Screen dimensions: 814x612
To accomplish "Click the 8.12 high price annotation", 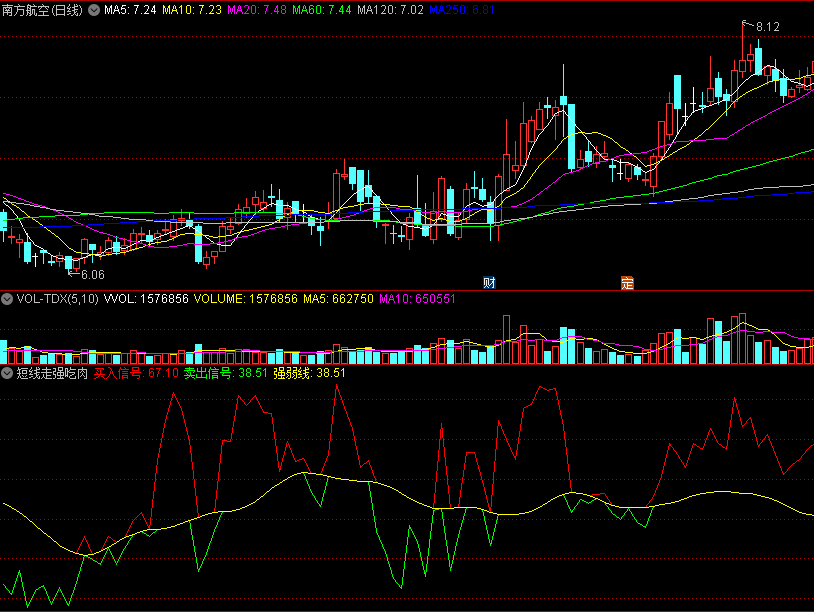I will point(767,27).
